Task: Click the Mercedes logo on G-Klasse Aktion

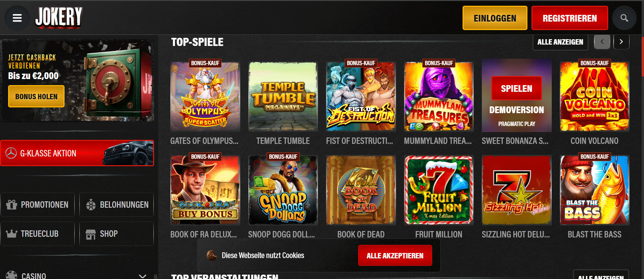Action: pos(11,153)
